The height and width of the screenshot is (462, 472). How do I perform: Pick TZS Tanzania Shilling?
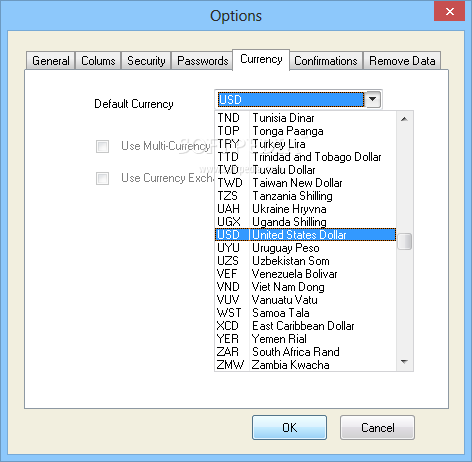coord(305,196)
